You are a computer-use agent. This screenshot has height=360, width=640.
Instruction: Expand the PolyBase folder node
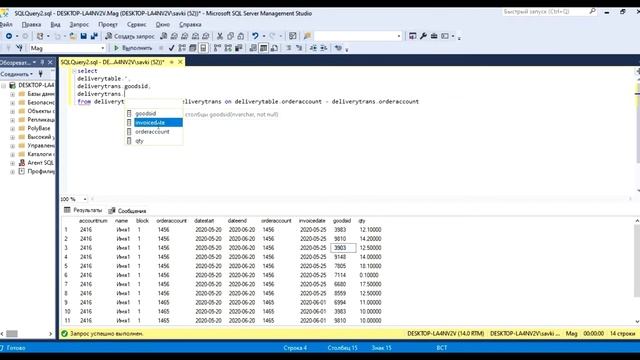coord(12,128)
